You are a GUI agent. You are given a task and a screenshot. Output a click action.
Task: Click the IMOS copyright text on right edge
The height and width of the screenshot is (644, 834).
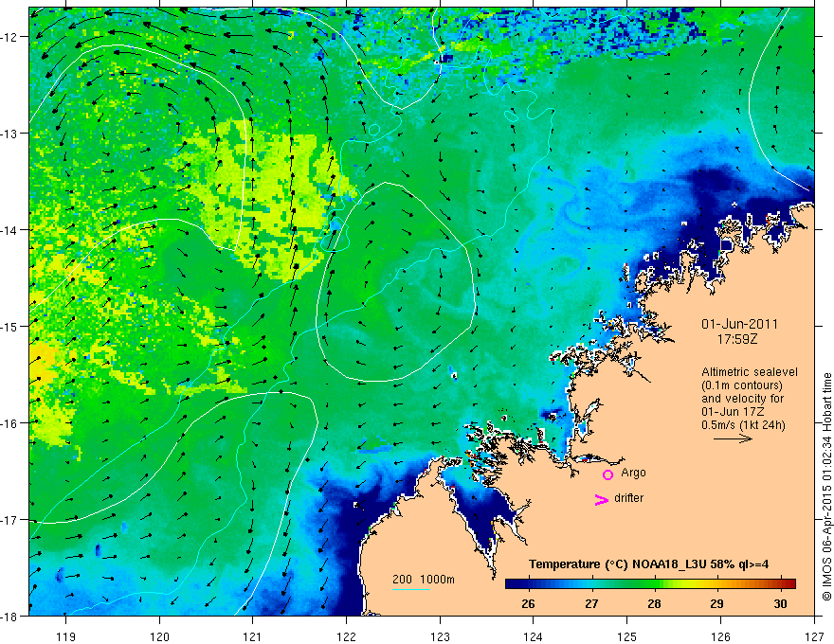coord(827,486)
